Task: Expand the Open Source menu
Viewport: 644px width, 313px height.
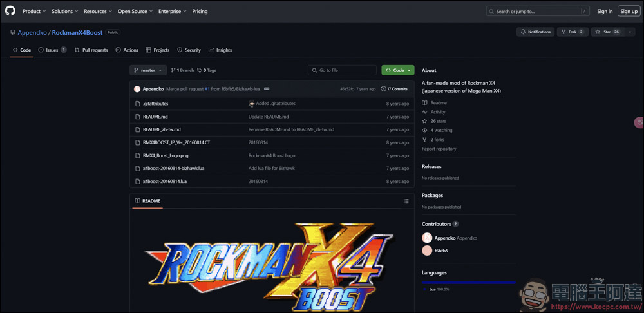Action: pos(135,11)
